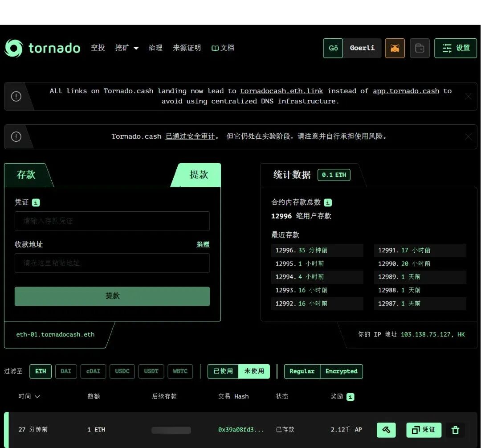481x448 pixels.
Task: Toggle the DAI currency filter
Action: 66,371
